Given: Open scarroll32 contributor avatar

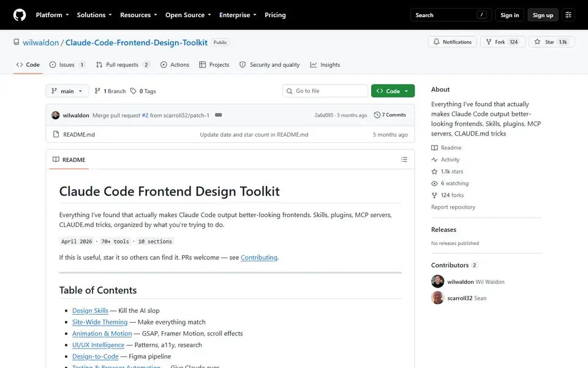Looking at the screenshot, I should pos(437,298).
